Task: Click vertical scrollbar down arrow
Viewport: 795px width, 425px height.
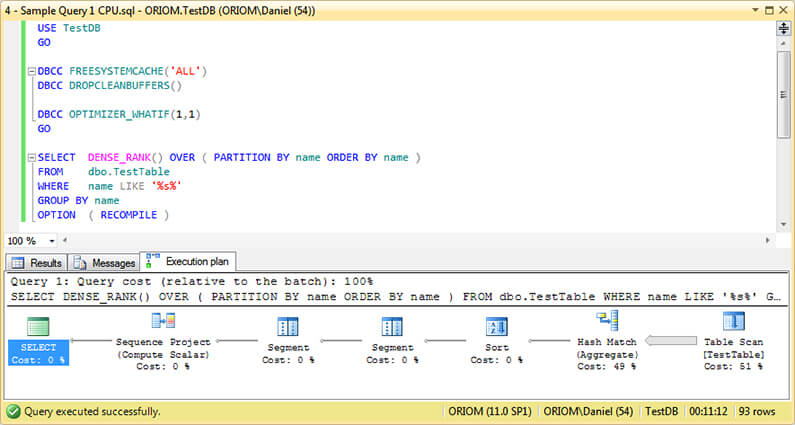Action: click(x=783, y=225)
